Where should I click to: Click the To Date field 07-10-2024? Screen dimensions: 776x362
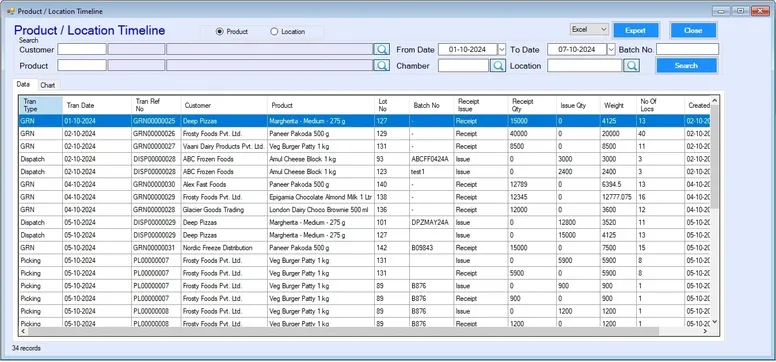(x=577, y=49)
